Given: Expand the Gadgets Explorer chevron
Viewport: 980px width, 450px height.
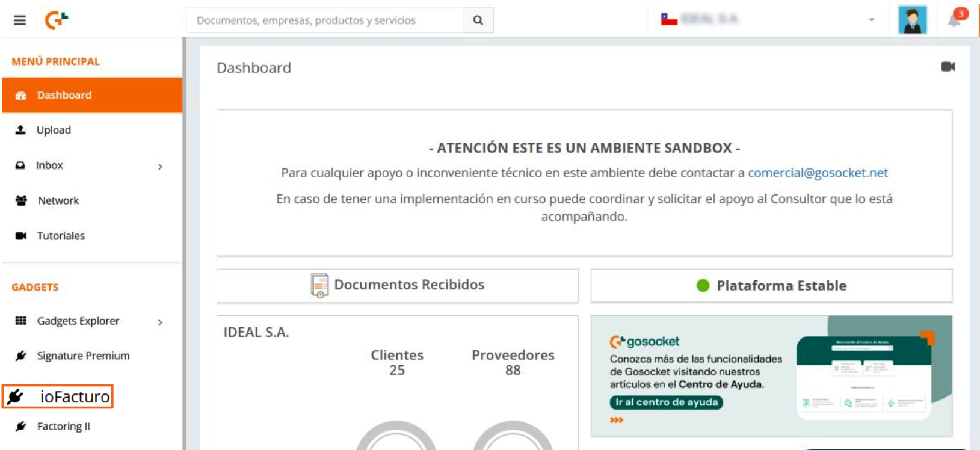Looking at the screenshot, I should (160, 322).
